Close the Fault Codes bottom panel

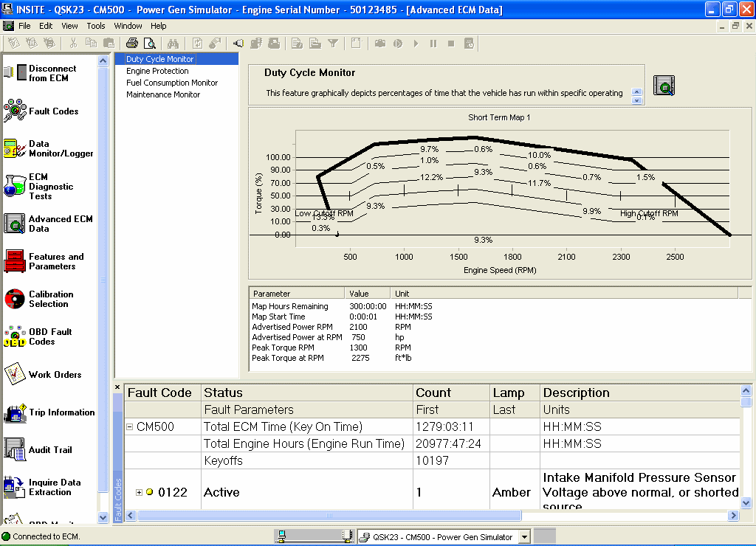117,387
